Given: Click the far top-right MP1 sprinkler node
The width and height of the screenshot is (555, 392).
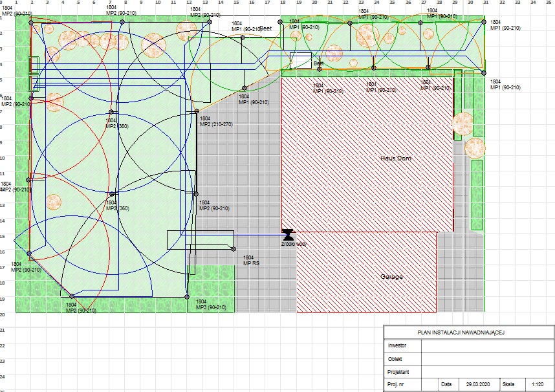Looking at the screenshot, I should point(484,21).
